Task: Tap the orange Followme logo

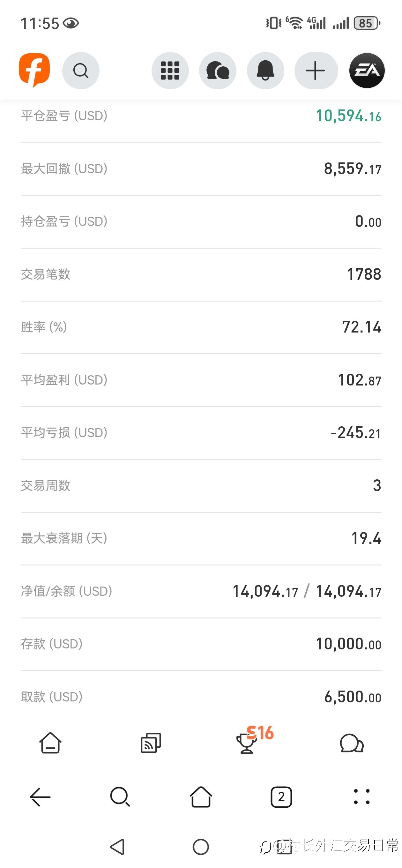Action: [x=34, y=70]
